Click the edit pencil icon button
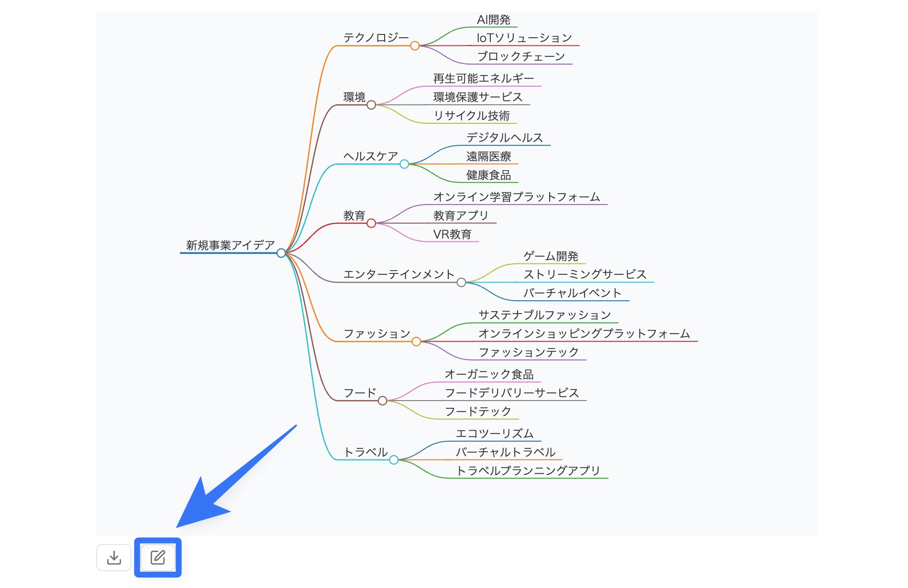Screen dimensions: 908x588 point(158,557)
